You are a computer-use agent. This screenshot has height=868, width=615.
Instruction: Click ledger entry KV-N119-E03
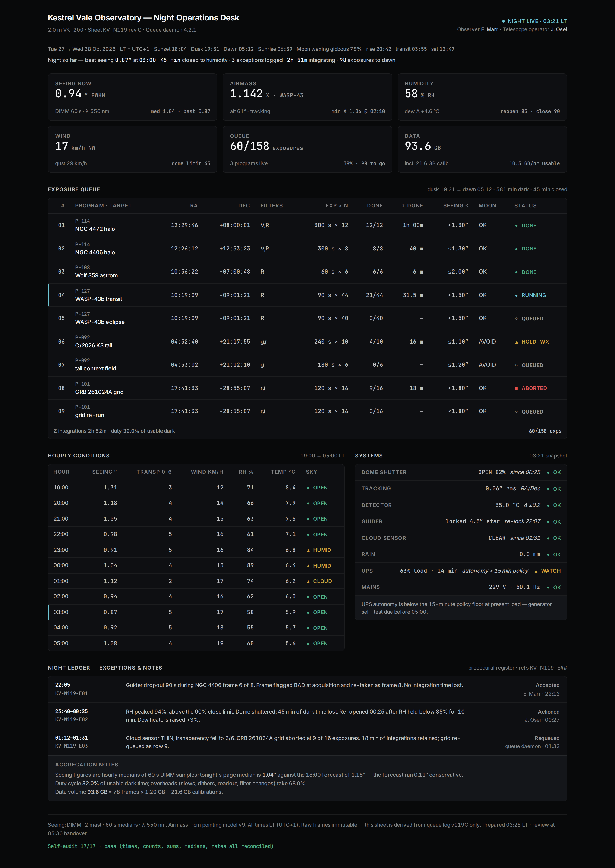click(x=307, y=742)
